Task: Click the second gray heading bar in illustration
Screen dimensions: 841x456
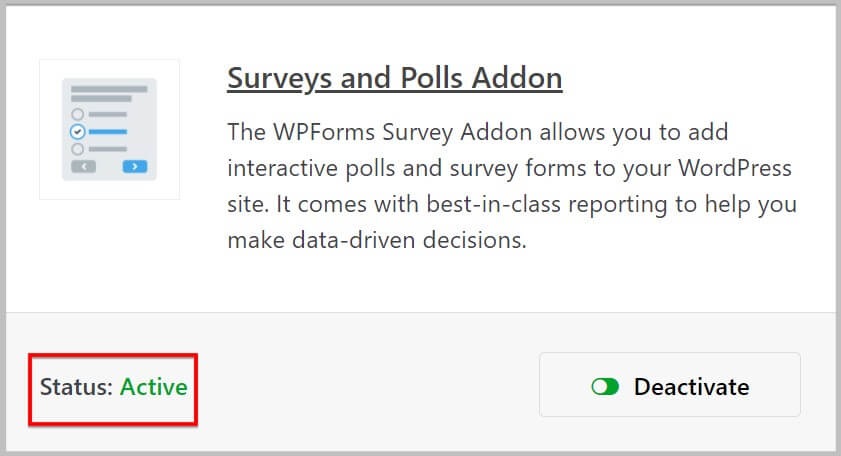Action: (101, 99)
